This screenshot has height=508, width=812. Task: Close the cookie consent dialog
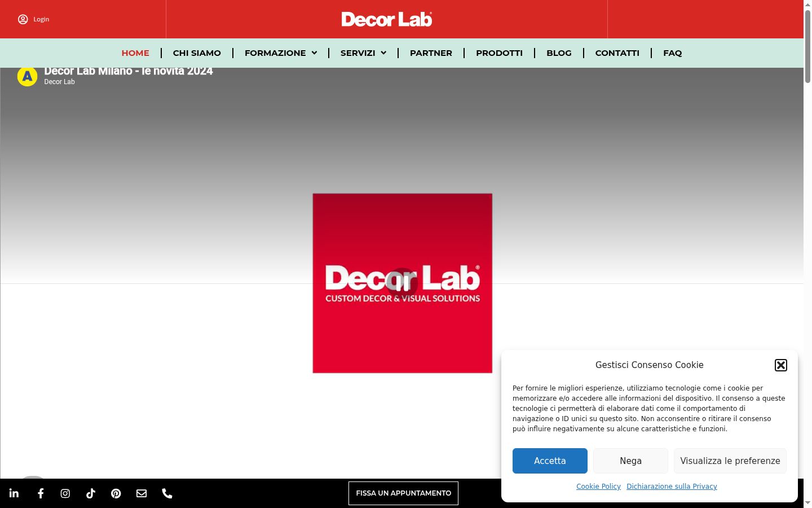[781, 365]
